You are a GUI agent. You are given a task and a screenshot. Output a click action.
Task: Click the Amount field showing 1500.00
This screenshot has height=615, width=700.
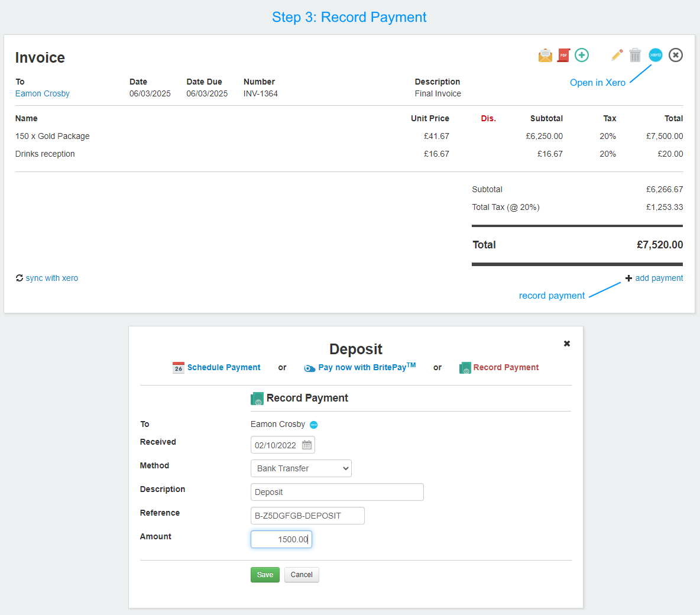click(281, 539)
